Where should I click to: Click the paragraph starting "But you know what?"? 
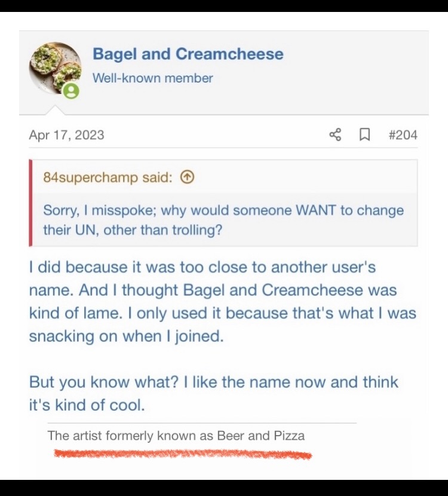pos(213,393)
